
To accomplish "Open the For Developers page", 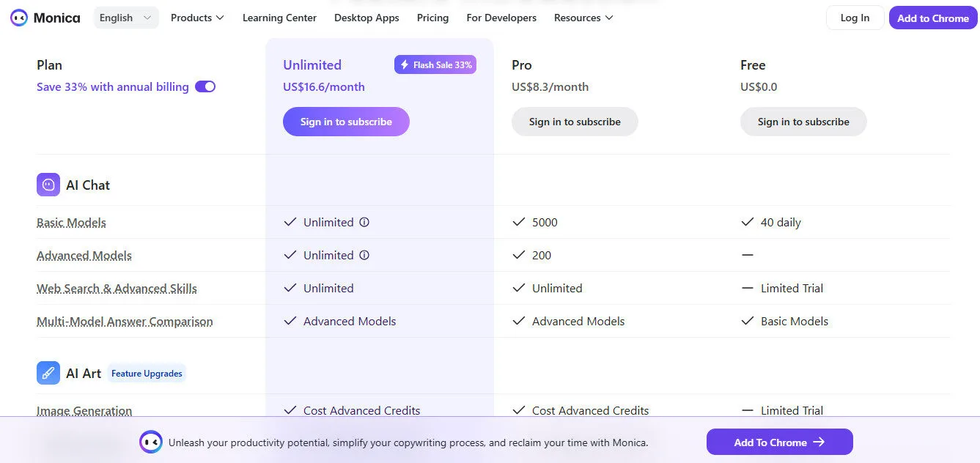I will pos(501,18).
